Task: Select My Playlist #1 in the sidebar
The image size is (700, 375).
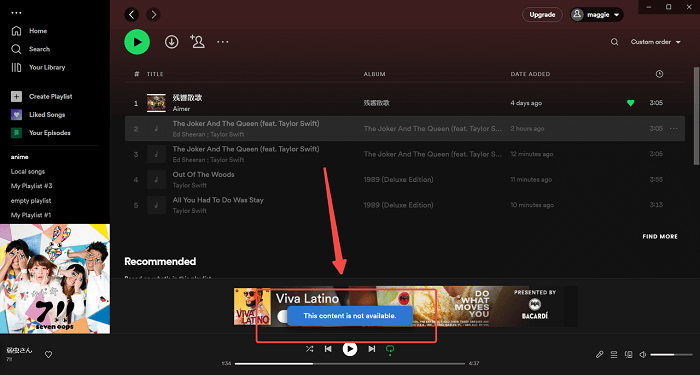Action: coord(31,215)
